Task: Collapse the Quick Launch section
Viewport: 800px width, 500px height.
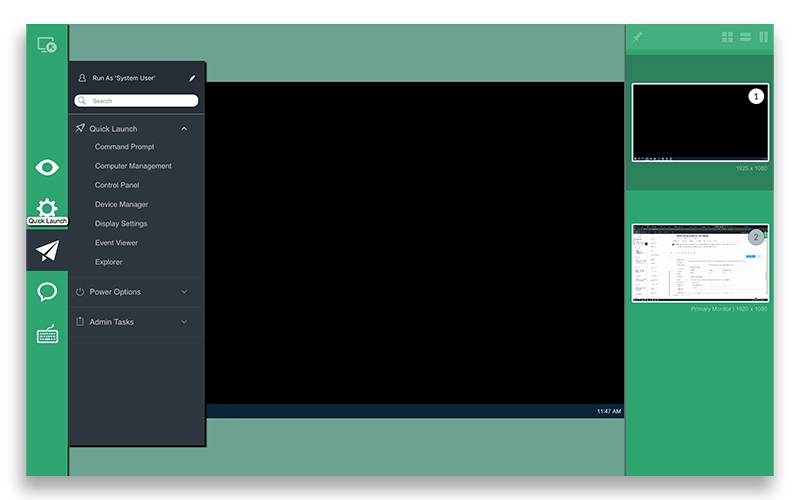Action: coord(184,129)
